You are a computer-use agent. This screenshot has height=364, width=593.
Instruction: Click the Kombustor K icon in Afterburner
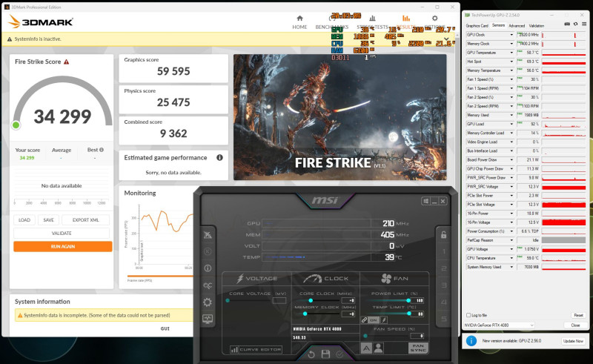(x=208, y=251)
